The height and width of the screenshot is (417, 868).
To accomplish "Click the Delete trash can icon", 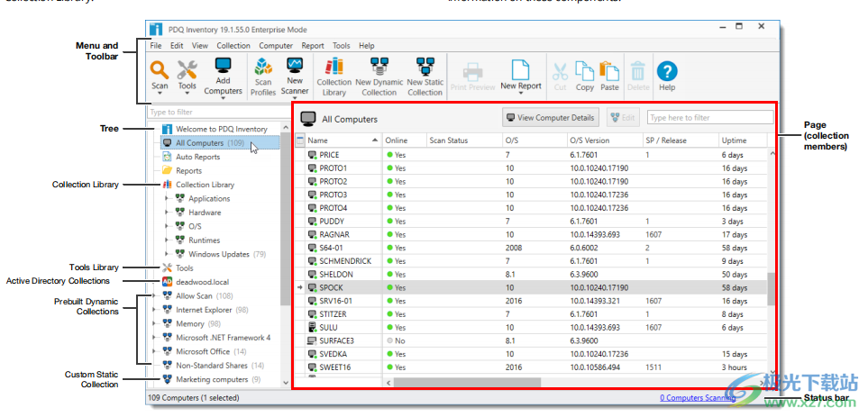I will coord(638,71).
